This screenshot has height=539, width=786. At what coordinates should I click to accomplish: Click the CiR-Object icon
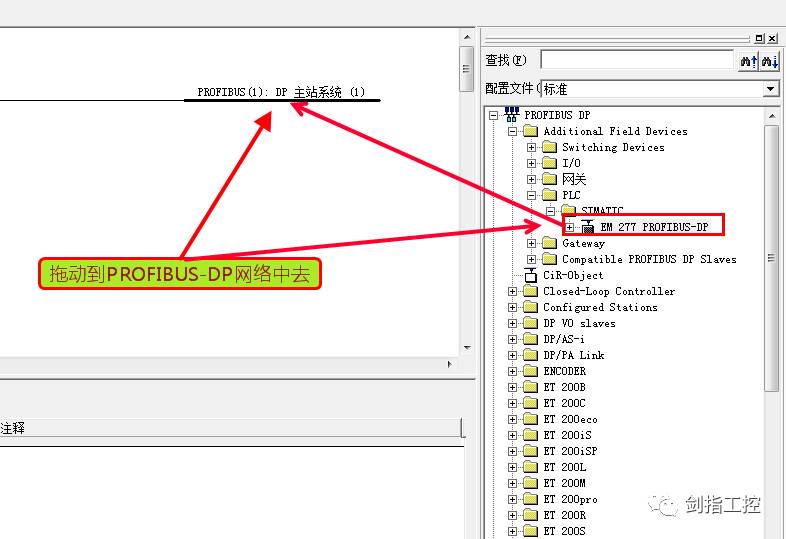tap(530, 275)
